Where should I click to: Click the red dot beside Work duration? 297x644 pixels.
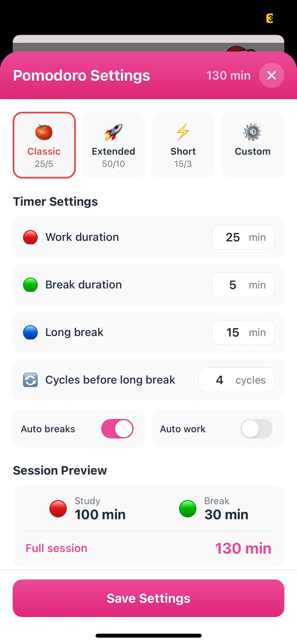pyautogui.click(x=30, y=237)
